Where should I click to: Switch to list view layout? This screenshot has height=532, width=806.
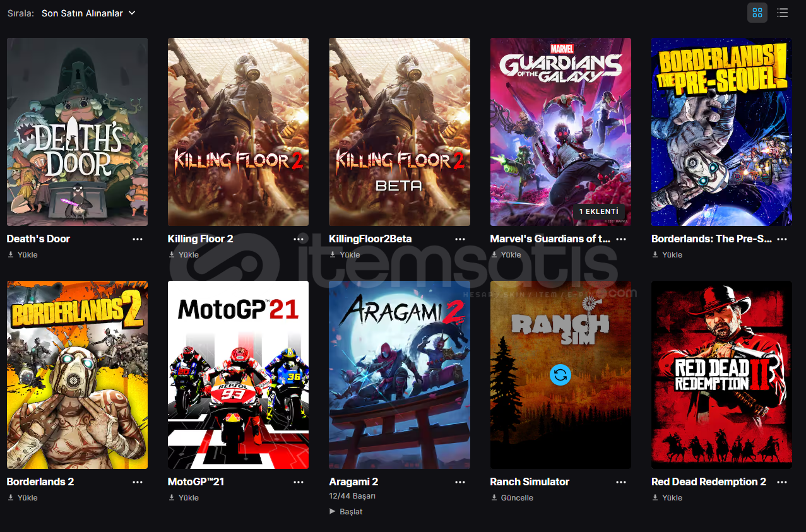pos(783,13)
